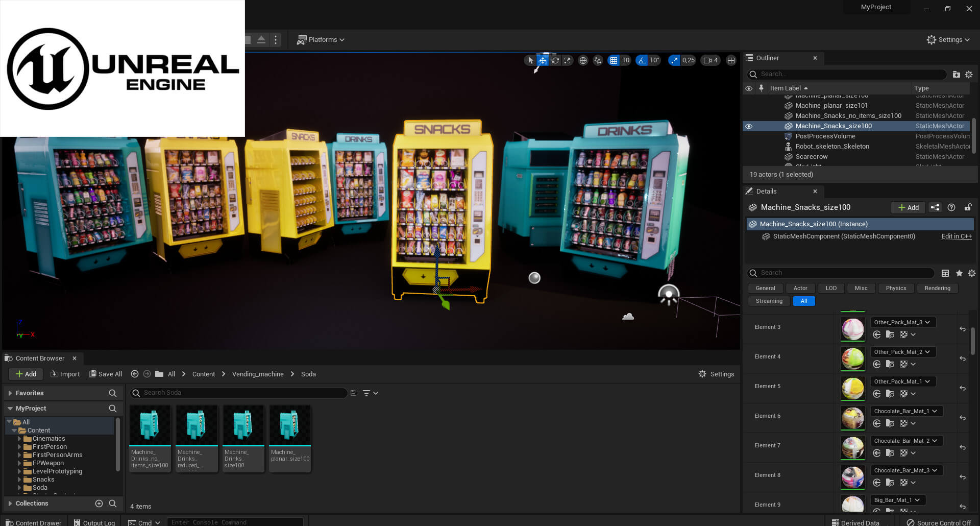Click the Element 4 material sphere swatch
Viewport: 980px width, 526px height.
point(853,358)
